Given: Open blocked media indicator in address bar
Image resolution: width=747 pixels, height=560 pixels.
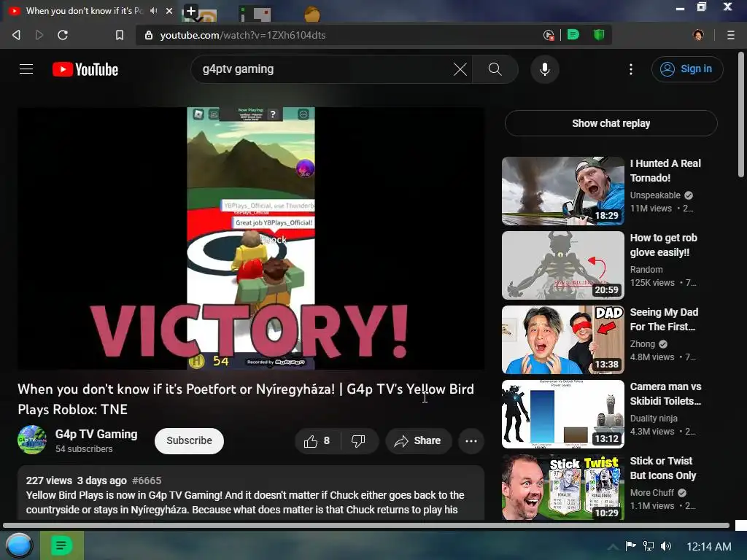Looking at the screenshot, I should click(549, 35).
